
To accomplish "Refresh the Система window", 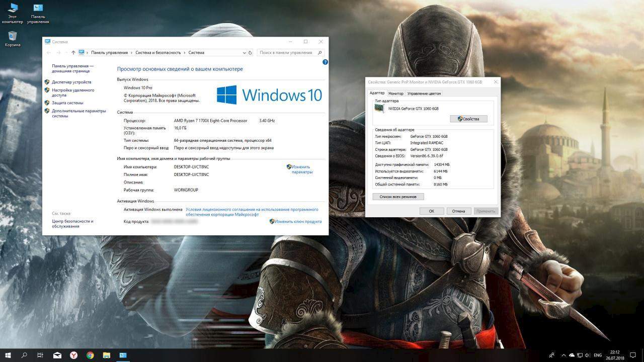I will (x=251, y=52).
